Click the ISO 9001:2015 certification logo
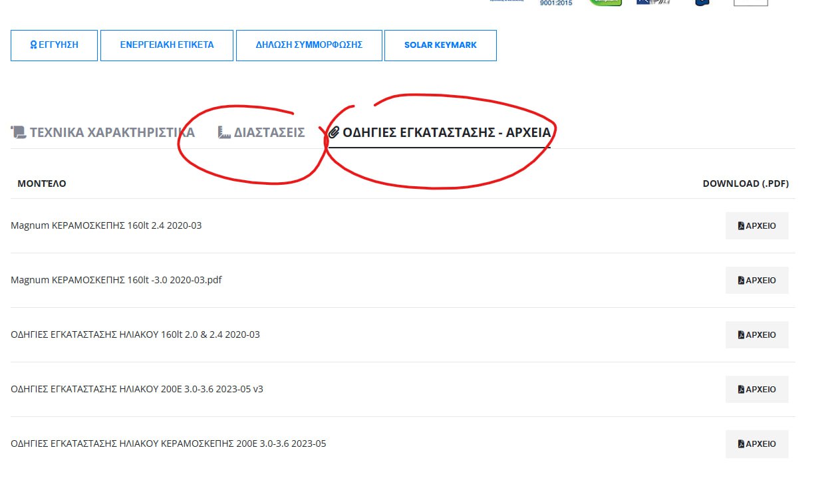This screenshot has height=504, width=826. pos(556,3)
